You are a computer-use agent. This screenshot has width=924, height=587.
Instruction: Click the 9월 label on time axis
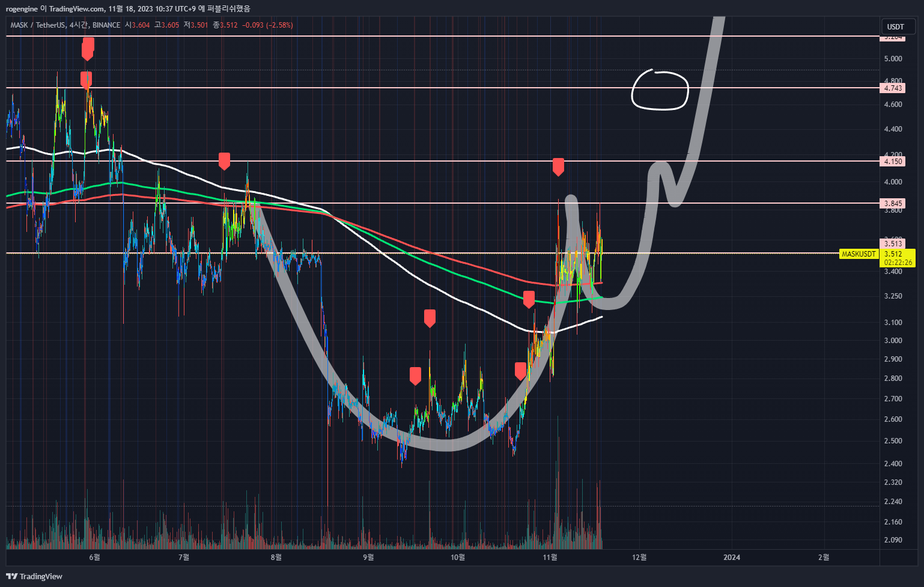pyautogui.click(x=369, y=558)
